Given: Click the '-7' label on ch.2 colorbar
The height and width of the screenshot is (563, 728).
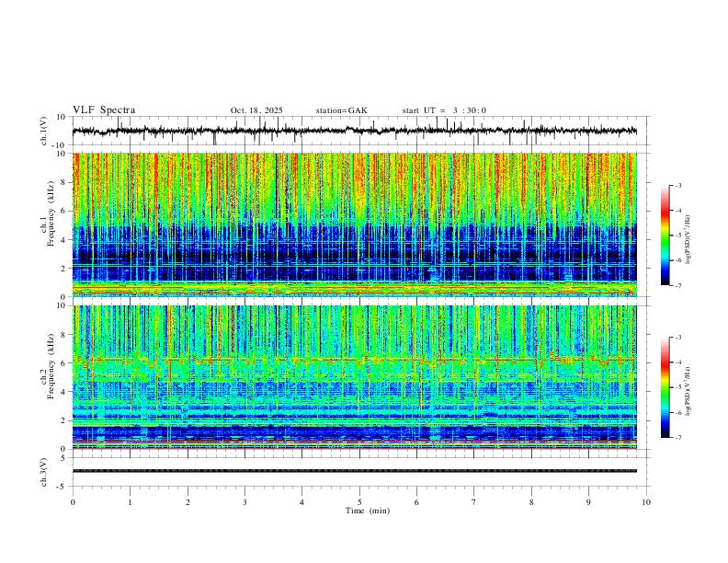Looking at the screenshot, I should pos(677,438).
